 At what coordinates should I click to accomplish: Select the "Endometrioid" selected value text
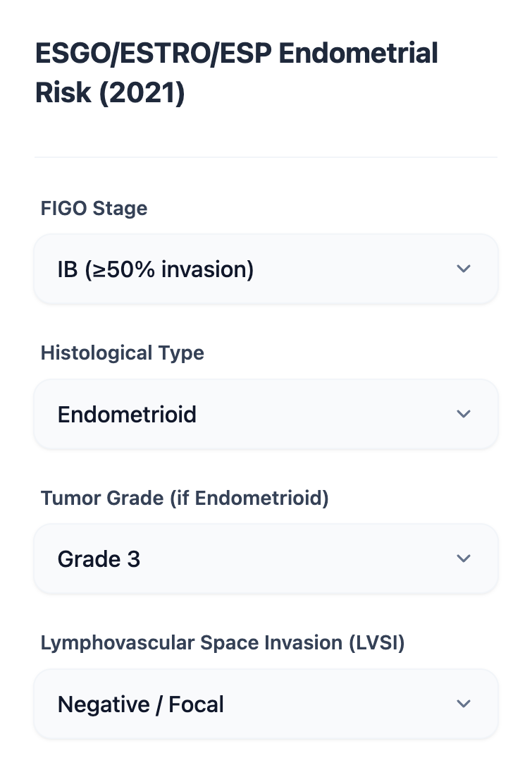127,415
